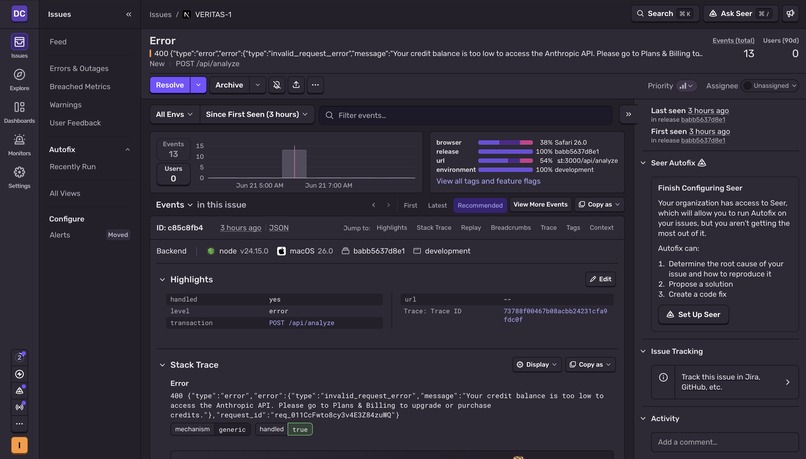Screen dimensions: 806x459
Task: Open the trace ID link
Action: [555, 315]
